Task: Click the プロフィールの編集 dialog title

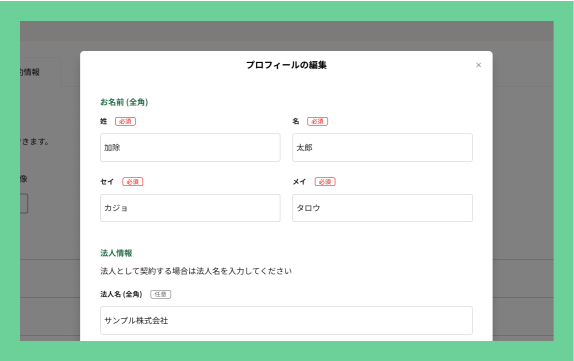Action: (286, 65)
